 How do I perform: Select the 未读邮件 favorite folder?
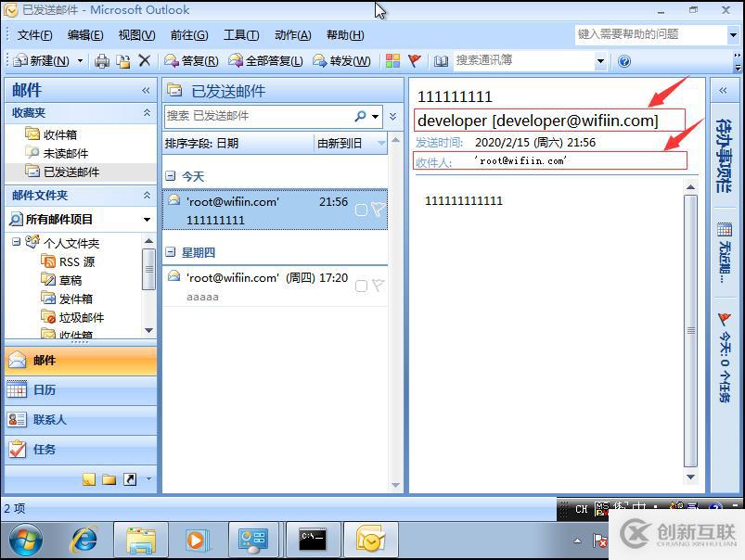[57, 153]
